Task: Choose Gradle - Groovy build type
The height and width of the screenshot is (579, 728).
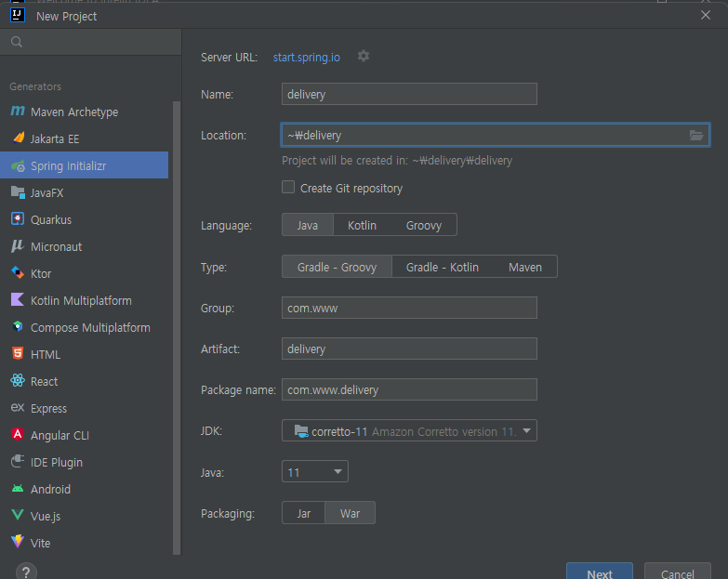Action: (x=337, y=267)
